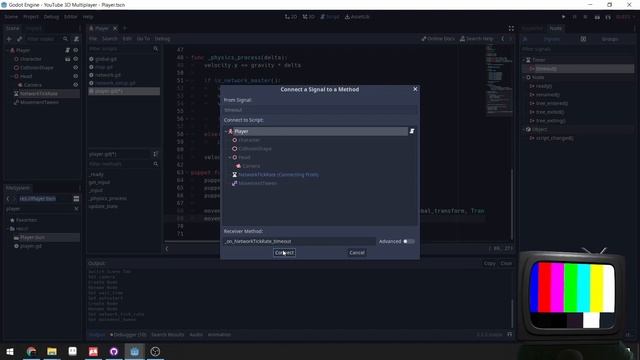The width and height of the screenshot is (640, 360).
Task: Select Camera node in dialog tree
Action: [251, 166]
